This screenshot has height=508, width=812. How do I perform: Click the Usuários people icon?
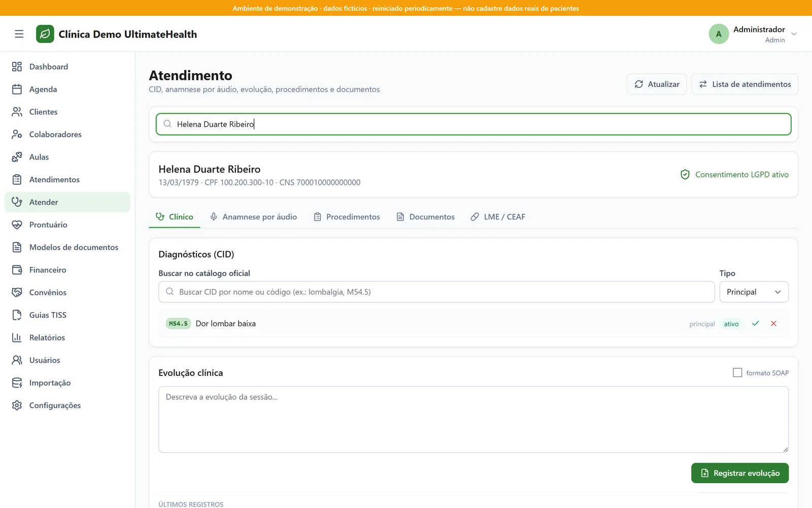[x=17, y=360]
